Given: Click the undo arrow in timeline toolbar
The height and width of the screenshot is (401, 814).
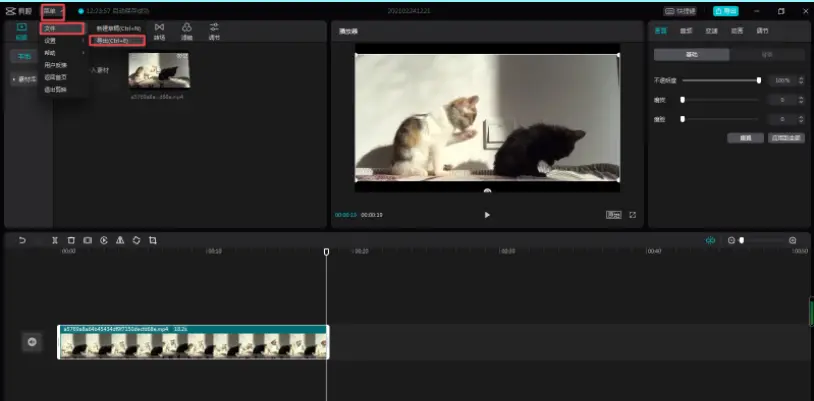Looking at the screenshot, I should pyautogui.click(x=23, y=240).
